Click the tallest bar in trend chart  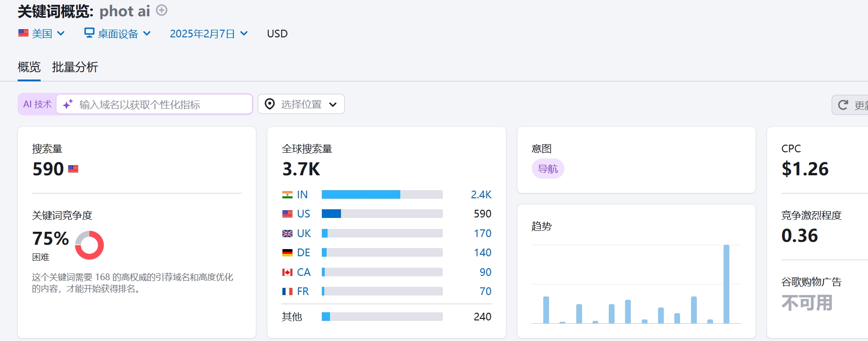(x=726, y=284)
